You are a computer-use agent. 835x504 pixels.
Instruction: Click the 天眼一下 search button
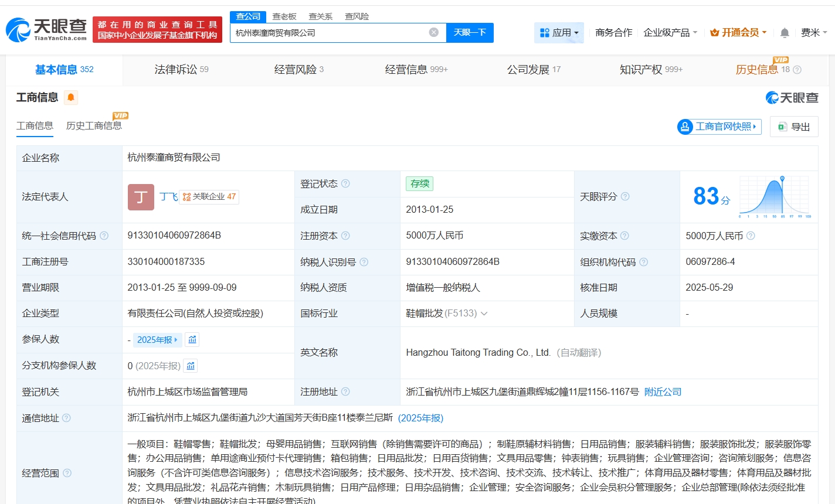[x=470, y=33]
